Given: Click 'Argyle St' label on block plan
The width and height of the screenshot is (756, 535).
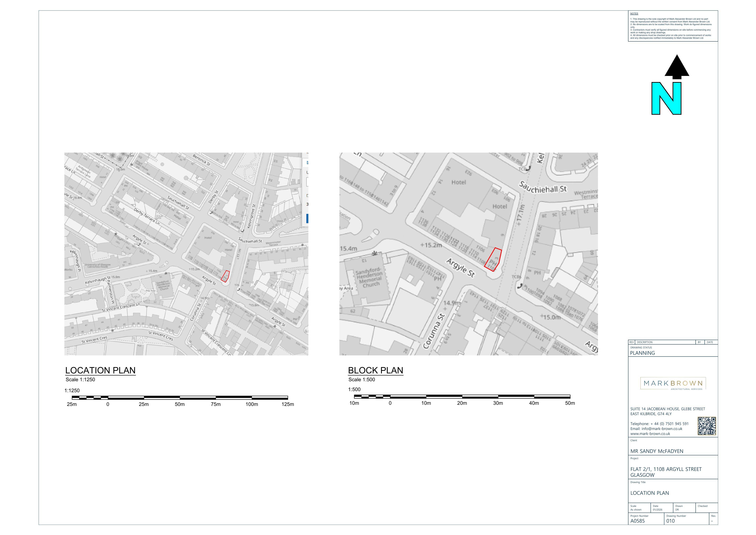Looking at the screenshot, I should point(461,267).
